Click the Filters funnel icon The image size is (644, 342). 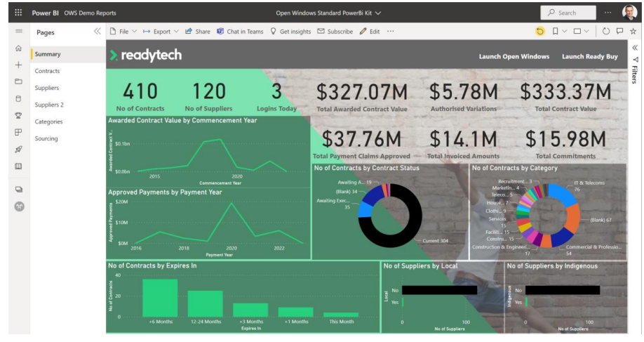[636, 60]
